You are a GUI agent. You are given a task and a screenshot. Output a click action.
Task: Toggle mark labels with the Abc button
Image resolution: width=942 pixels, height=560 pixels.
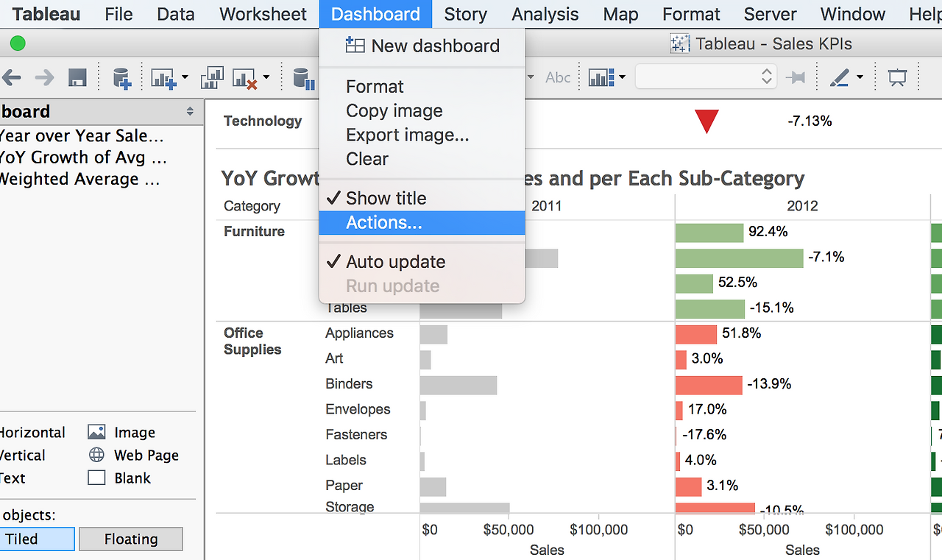[x=558, y=77]
